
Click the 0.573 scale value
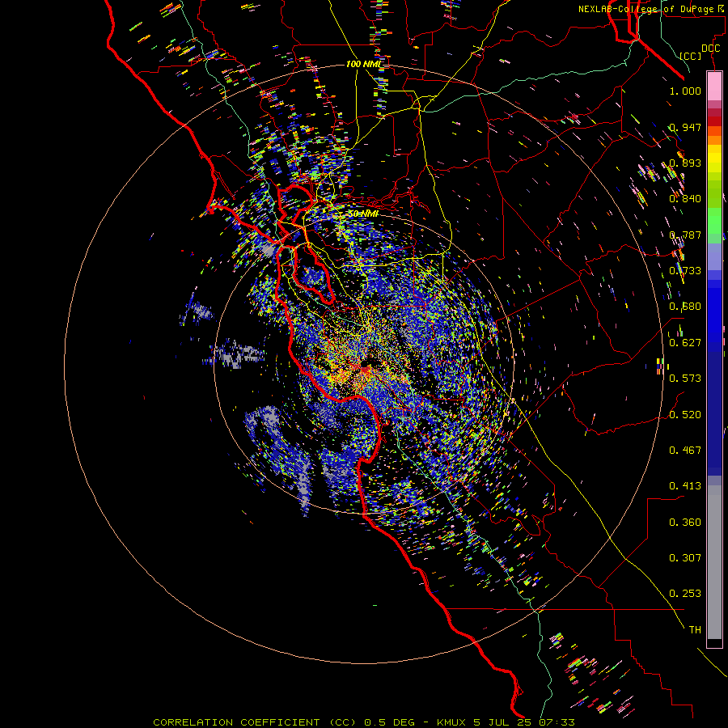tap(685, 379)
